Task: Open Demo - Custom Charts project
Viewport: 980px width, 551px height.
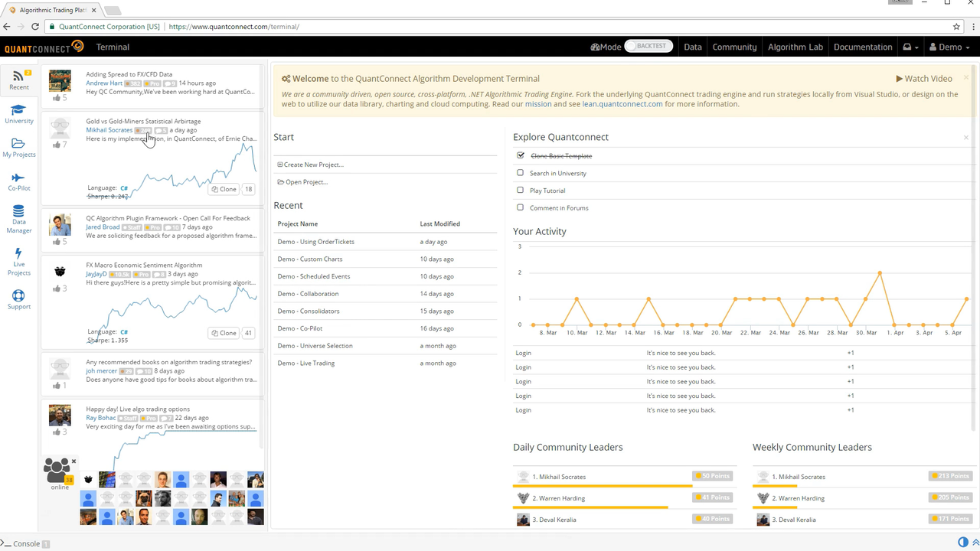Action: [310, 259]
